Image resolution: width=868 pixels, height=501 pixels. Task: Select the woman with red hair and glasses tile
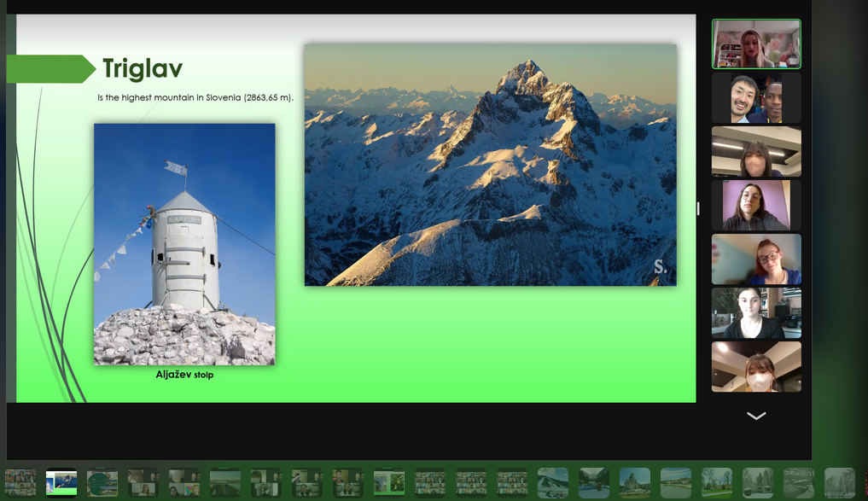tap(756, 259)
